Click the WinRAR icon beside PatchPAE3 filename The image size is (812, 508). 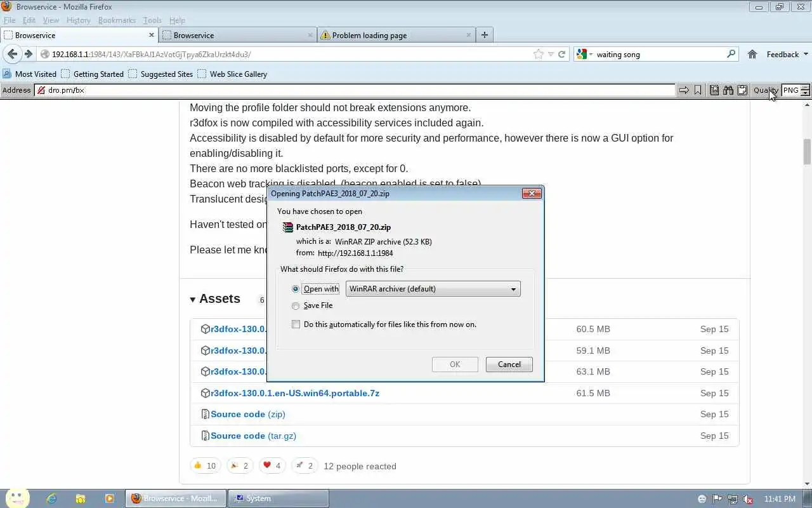(288, 227)
